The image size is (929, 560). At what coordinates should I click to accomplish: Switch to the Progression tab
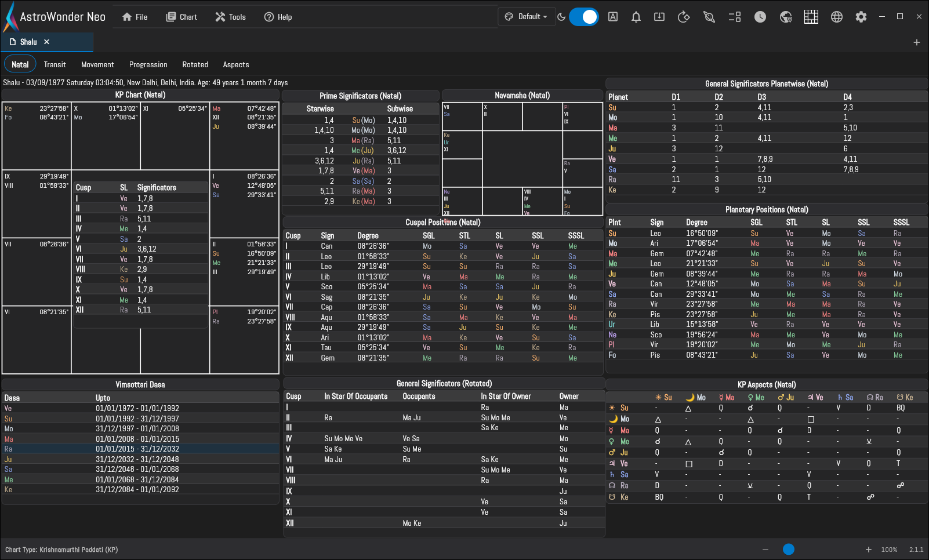(x=148, y=64)
